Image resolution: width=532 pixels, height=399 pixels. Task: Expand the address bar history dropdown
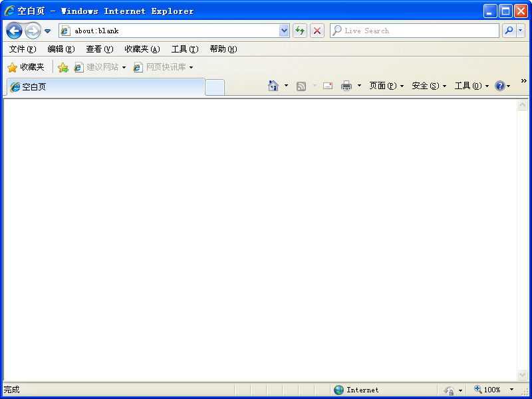(x=284, y=31)
